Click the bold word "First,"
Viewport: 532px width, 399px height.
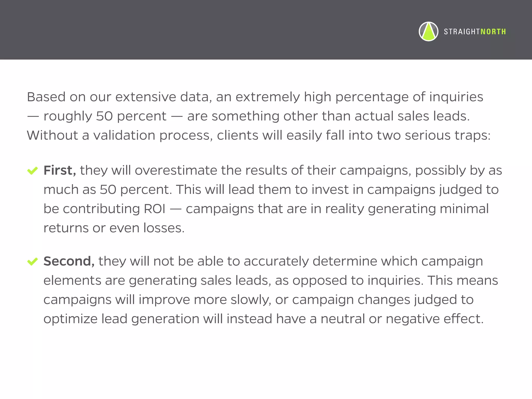pos(60,170)
